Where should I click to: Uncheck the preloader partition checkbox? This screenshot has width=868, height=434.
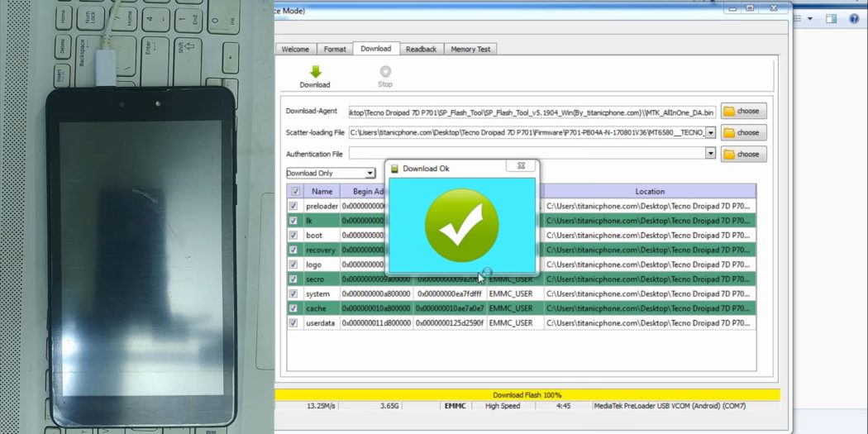click(x=293, y=206)
